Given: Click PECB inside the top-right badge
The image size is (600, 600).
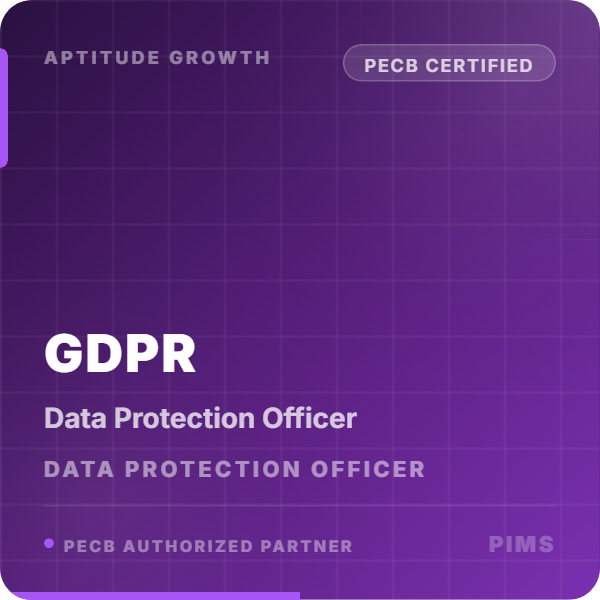Looking at the screenshot, I should (391, 66).
